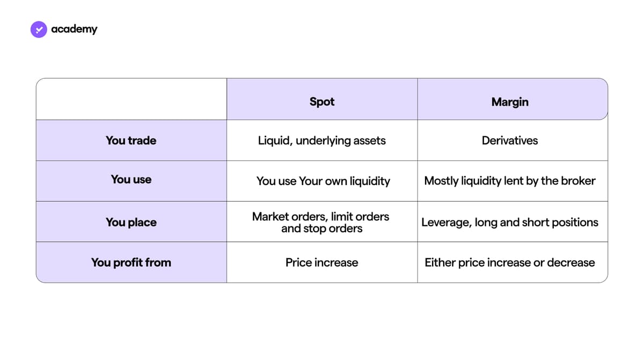Click the You use row label

[131, 179]
